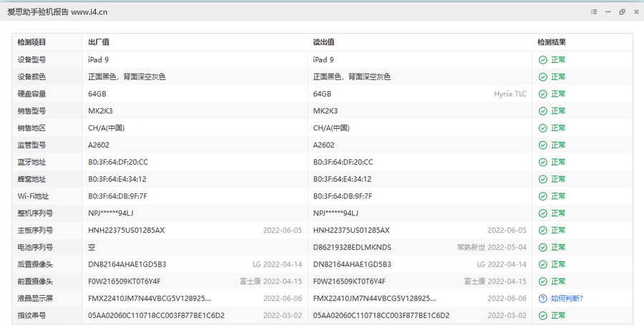Click the window title 爱思助手验机报告 www.i4.cn
The width and height of the screenshot is (644, 328).
tap(57, 12)
